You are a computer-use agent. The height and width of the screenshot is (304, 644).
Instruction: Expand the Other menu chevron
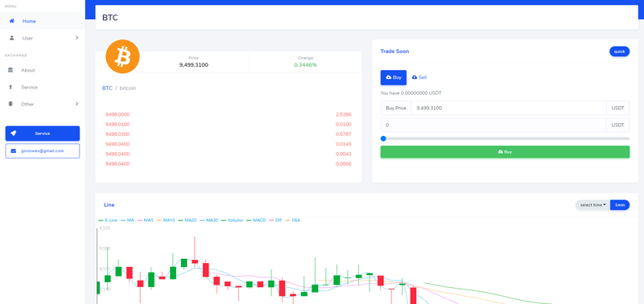[76, 104]
